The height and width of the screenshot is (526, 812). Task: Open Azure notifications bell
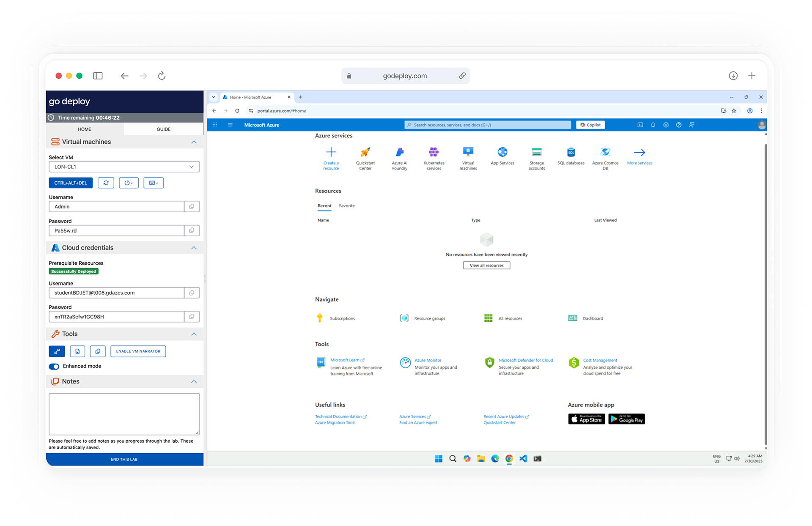click(x=653, y=125)
